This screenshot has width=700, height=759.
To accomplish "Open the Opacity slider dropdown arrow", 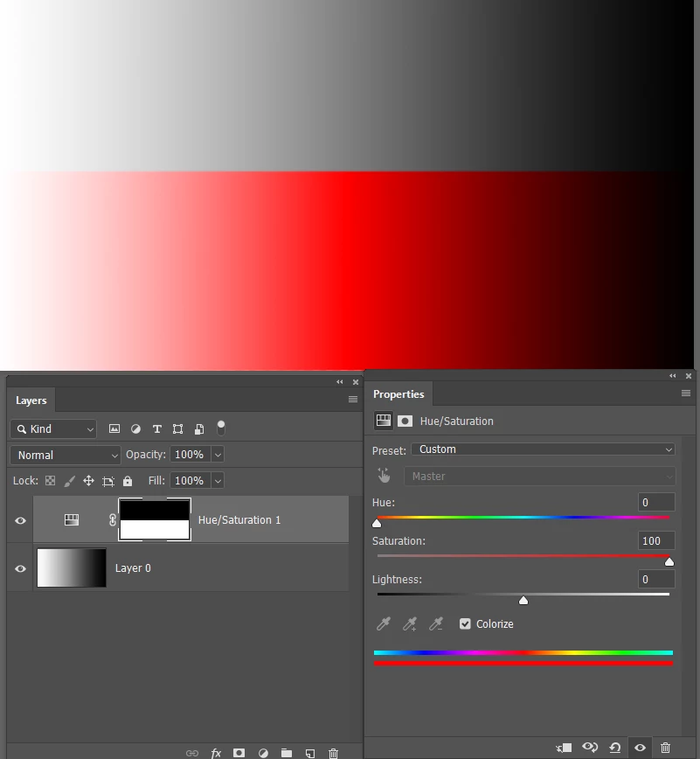I will tap(218, 455).
